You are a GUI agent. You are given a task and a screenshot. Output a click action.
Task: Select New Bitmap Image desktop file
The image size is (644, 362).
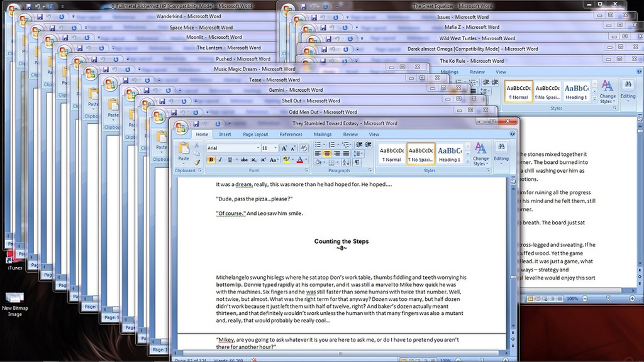point(15,305)
